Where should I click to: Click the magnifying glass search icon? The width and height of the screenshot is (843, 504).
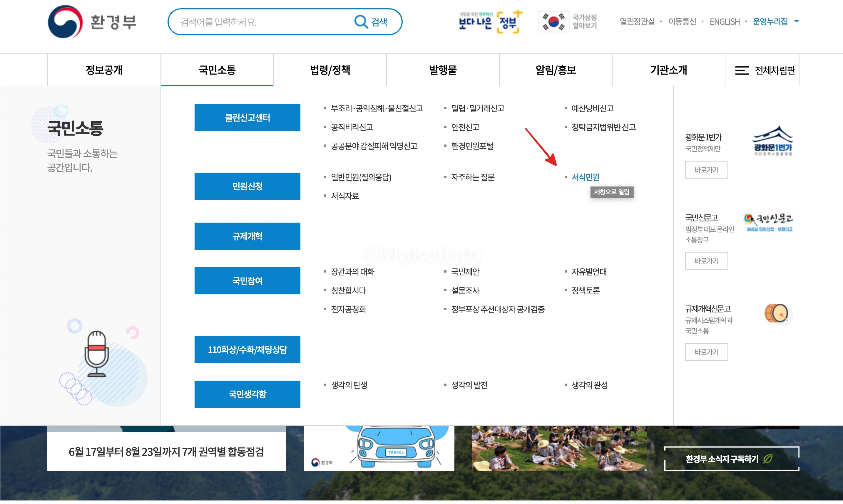(361, 22)
